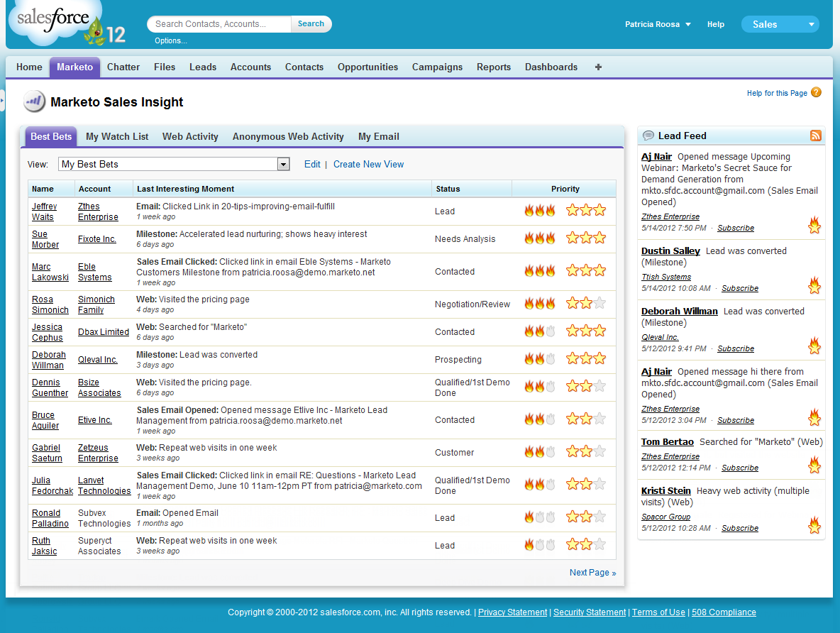Click priority stars for Jeffrey Waits row
This screenshot has height=633, width=840.
pyautogui.click(x=585, y=210)
